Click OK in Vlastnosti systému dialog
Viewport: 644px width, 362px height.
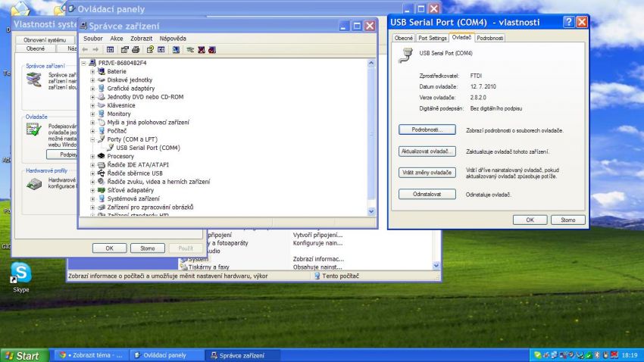[109, 248]
